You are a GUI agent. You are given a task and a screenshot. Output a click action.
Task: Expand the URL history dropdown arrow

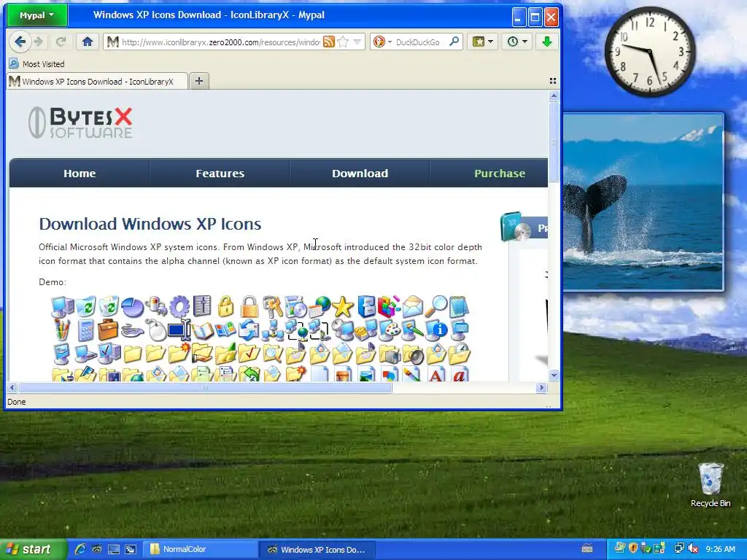pos(357,42)
